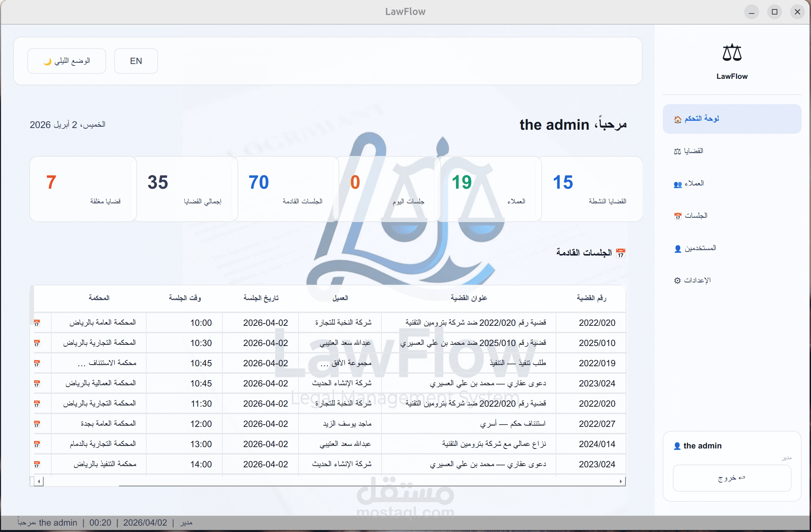Click calendar icon on the 11:30 session row
Viewport: 811px width, 532px height.
tap(37, 404)
